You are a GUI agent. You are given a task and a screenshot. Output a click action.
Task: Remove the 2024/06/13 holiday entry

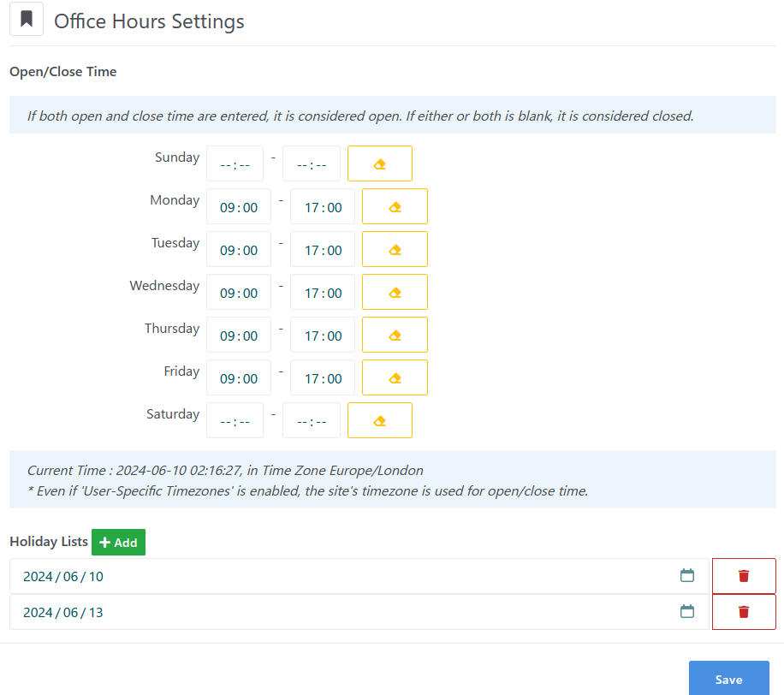pos(743,611)
